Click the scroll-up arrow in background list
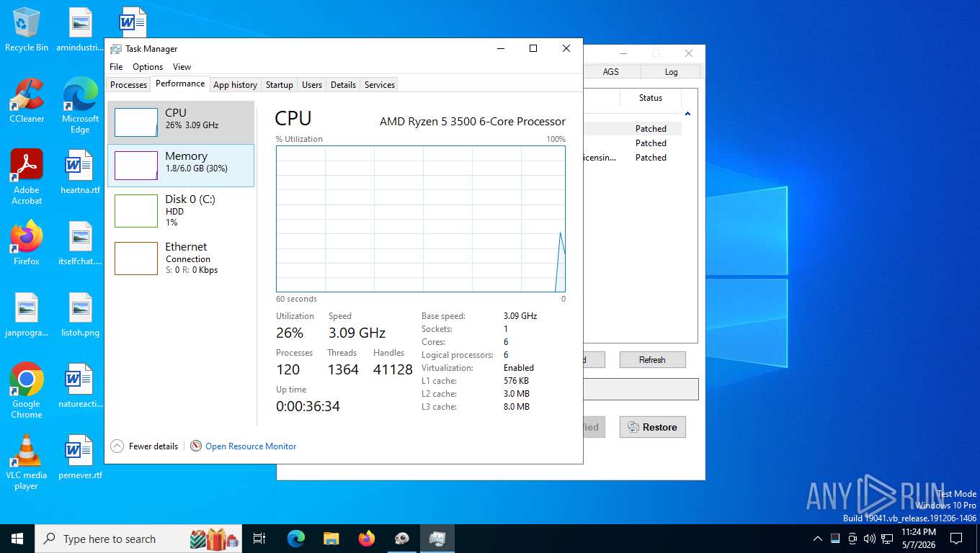 coord(687,114)
